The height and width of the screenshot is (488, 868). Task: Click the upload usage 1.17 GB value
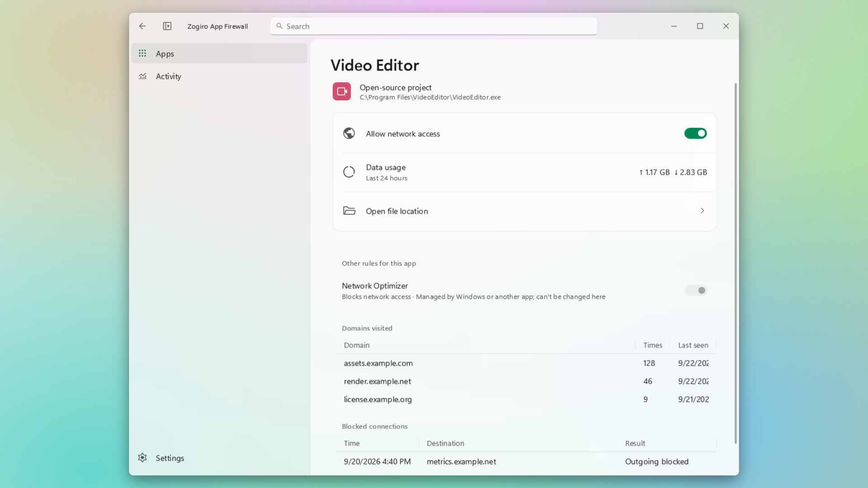[x=654, y=172]
